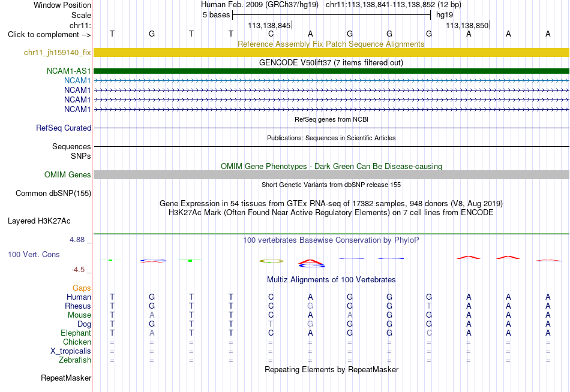The height and width of the screenshot is (392, 570).
Task: Click the dark green NCAM1-AS1 gene bar
Action: [331, 71]
